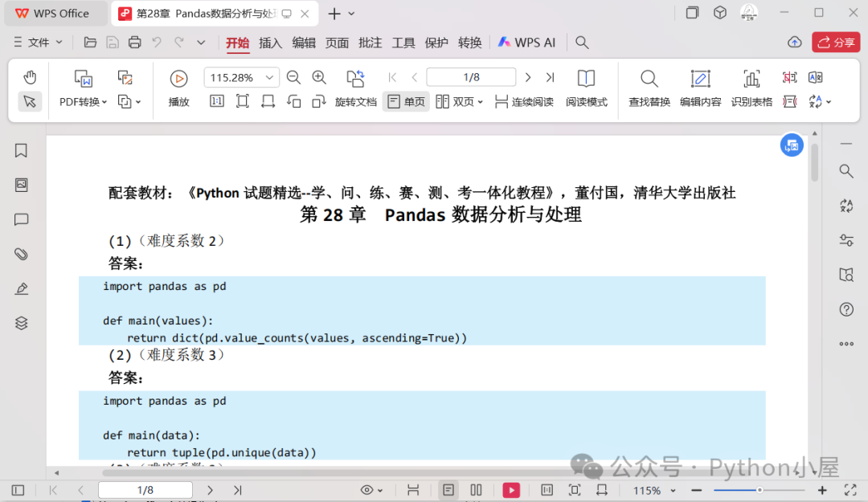Screen dimensions: 868x502
Task: Switch to the 页面 ribbon tab
Action: pos(337,43)
